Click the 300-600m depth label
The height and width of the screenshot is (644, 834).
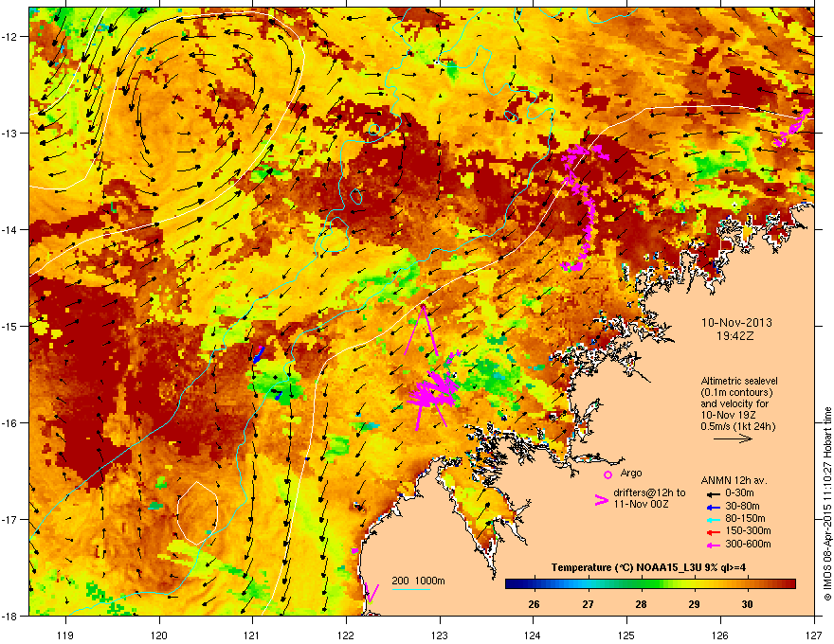(748, 545)
